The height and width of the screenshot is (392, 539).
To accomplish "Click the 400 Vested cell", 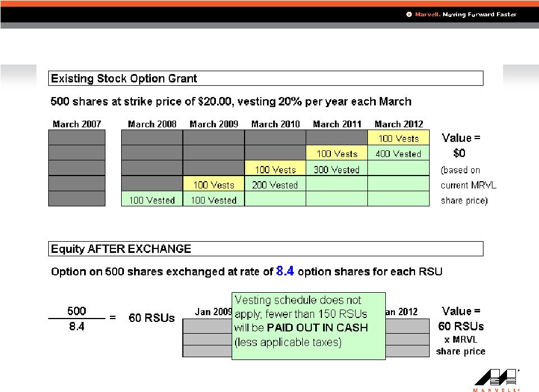I will [398, 154].
